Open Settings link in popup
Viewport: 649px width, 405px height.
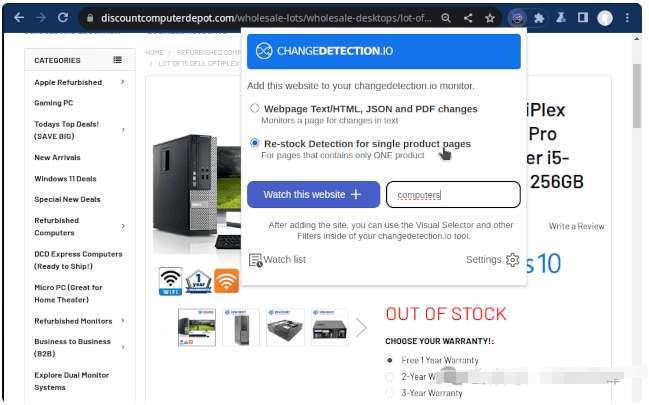pos(483,260)
